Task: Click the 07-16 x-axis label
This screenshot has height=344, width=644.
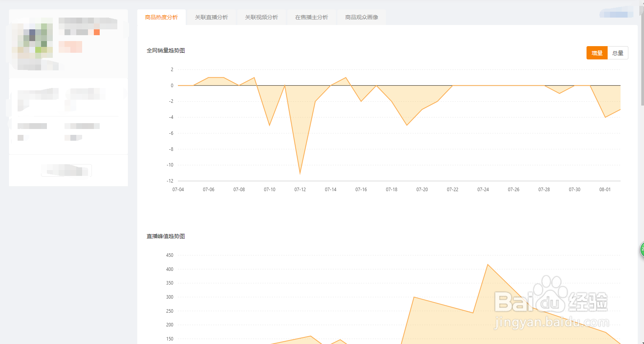Action: (361, 190)
